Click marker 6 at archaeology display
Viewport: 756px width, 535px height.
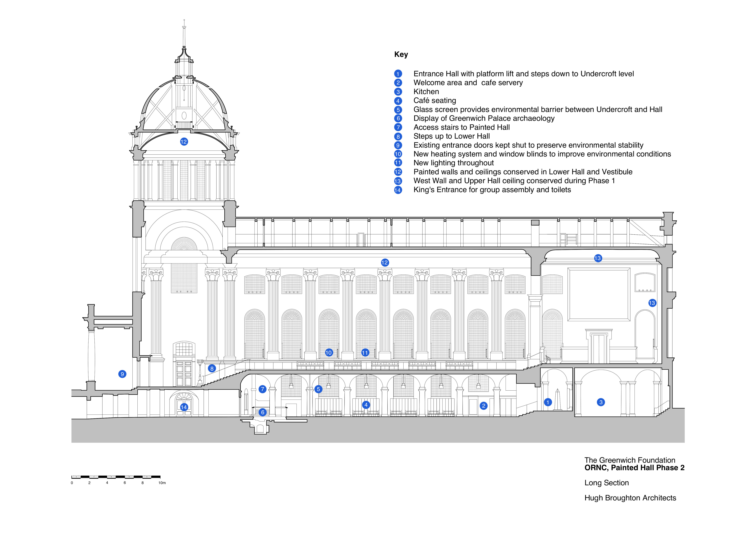point(262,412)
